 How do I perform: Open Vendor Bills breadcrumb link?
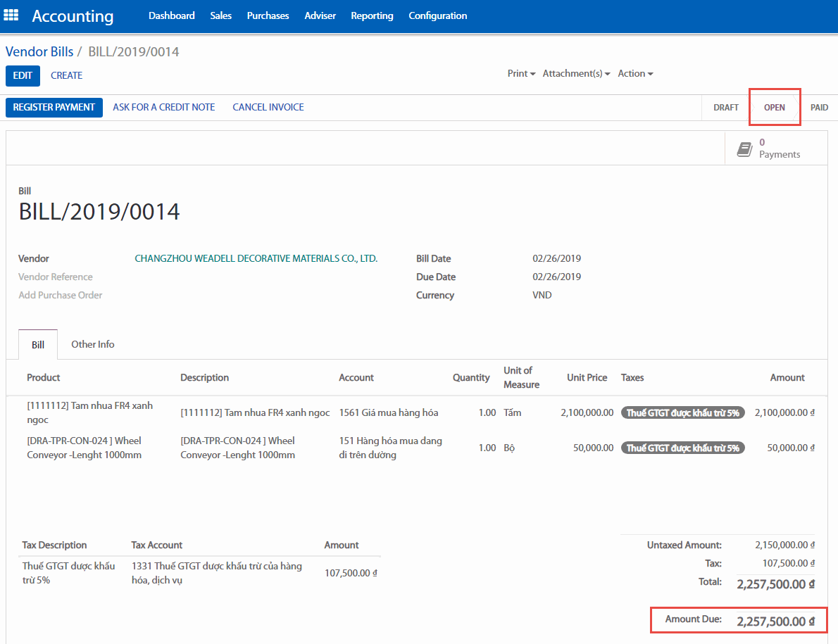[x=39, y=52]
